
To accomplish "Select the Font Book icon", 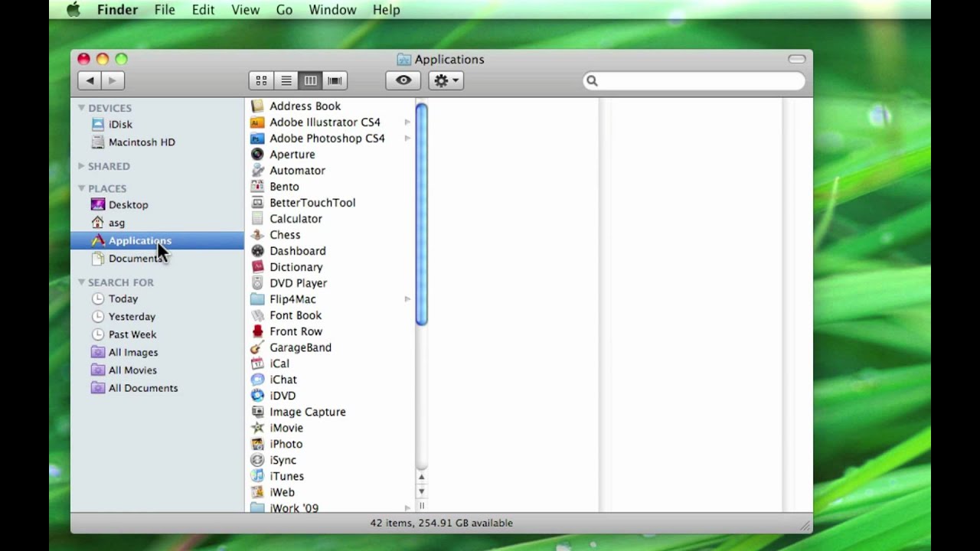I will point(257,315).
